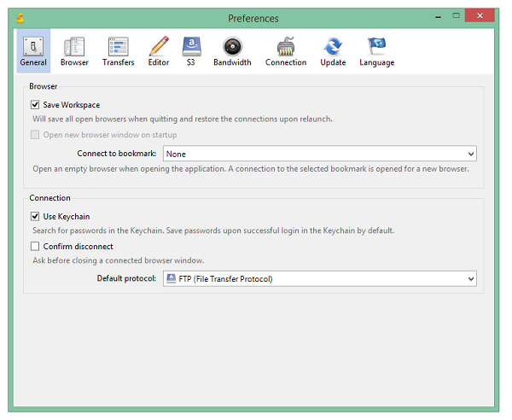This screenshot has width=512, height=420.
Task: Toggle Open new browser window on startup
Action: click(x=35, y=135)
